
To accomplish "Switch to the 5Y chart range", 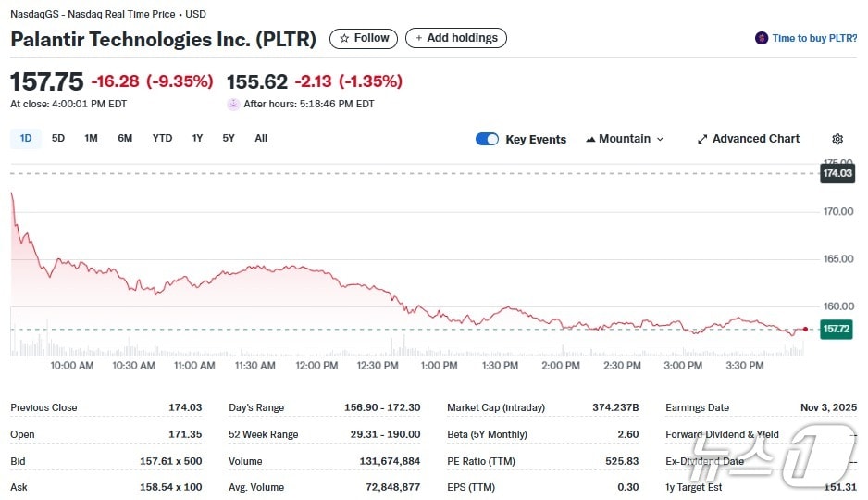I will [229, 138].
